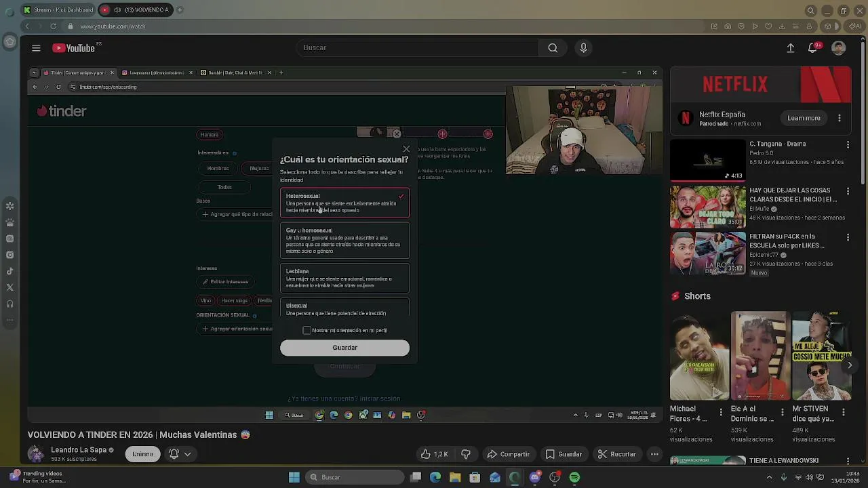This screenshot has height=488, width=868.
Task: Open the YouTube create upload icon
Action: coord(791,48)
